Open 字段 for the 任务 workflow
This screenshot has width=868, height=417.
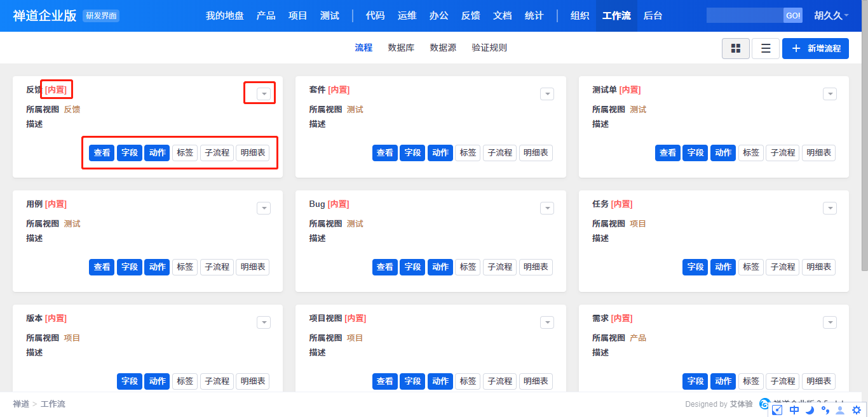pyautogui.click(x=696, y=267)
